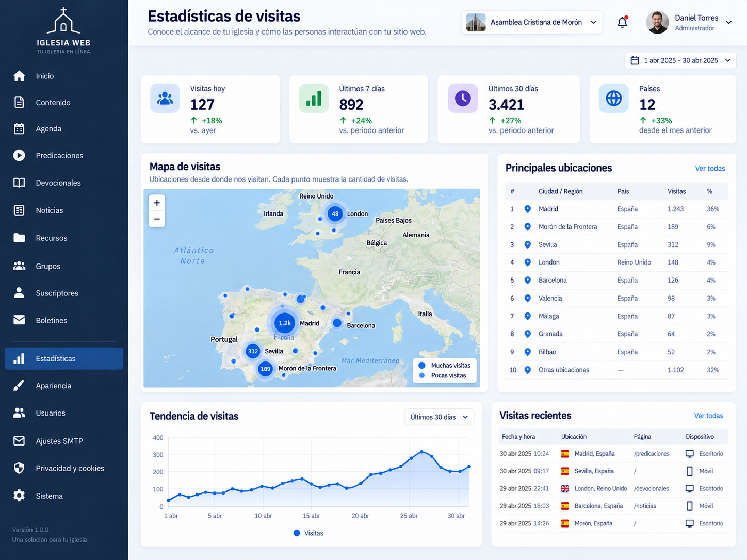Click the Usuarios icon in sidebar
This screenshot has width=747, height=560.
(19, 413)
